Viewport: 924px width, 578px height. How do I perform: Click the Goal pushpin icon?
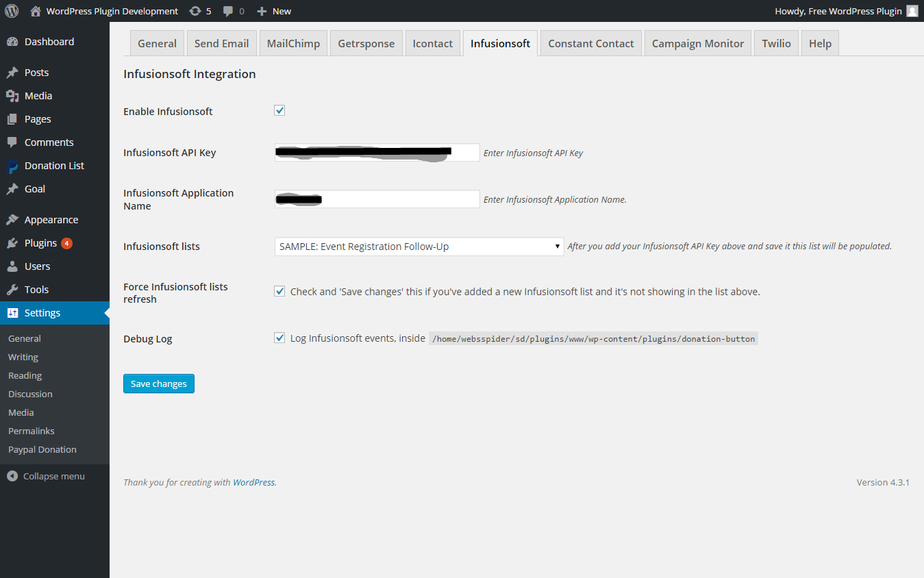[12, 189]
